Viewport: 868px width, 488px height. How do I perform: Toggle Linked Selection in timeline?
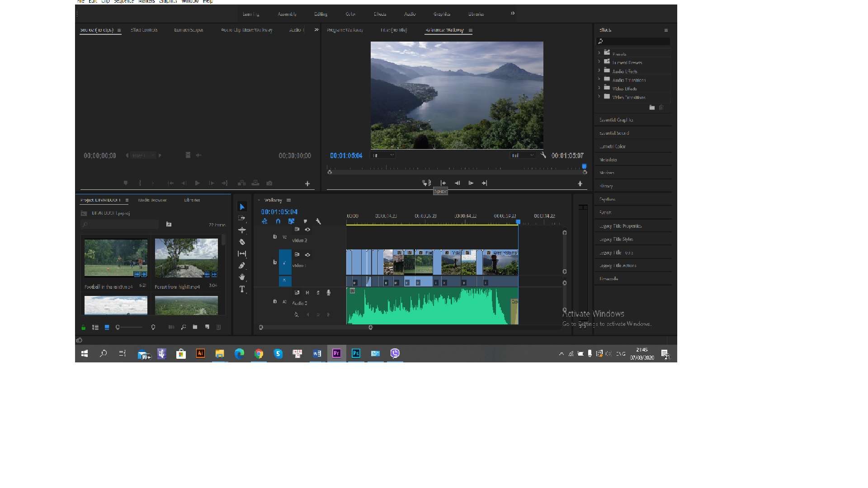[x=292, y=221]
